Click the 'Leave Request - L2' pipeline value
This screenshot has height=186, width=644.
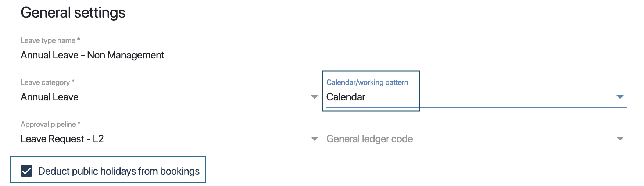tap(62, 139)
